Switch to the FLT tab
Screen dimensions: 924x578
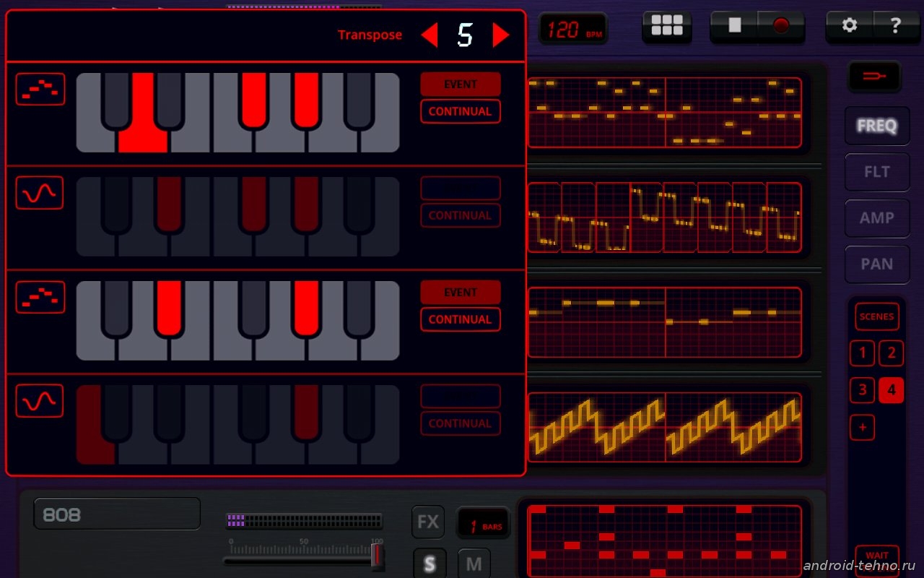point(877,172)
